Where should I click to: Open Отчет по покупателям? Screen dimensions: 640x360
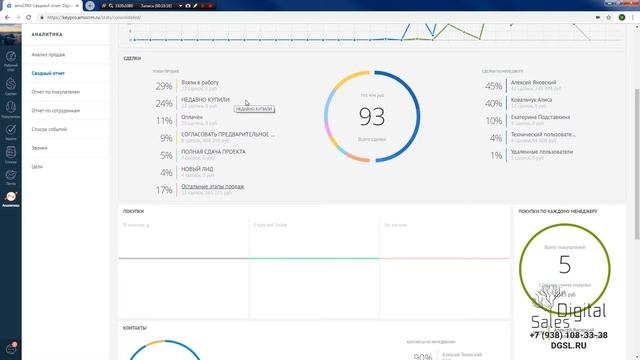56,92
